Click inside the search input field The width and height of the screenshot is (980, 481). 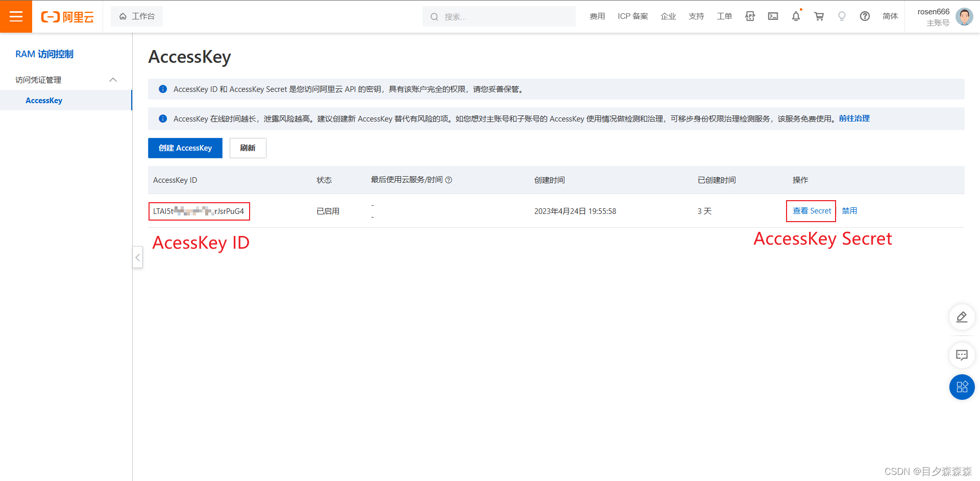[499, 16]
